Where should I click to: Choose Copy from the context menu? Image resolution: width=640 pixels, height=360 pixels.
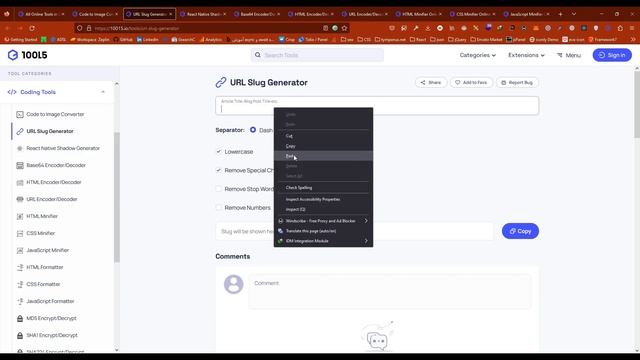click(323, 146)
